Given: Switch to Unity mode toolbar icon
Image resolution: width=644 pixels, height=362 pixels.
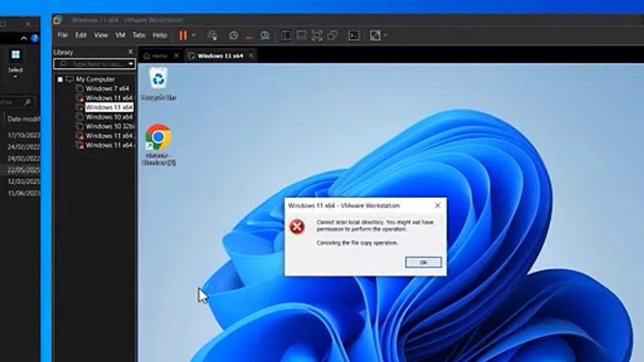Looking at the screenshot, I should point(333,35).
